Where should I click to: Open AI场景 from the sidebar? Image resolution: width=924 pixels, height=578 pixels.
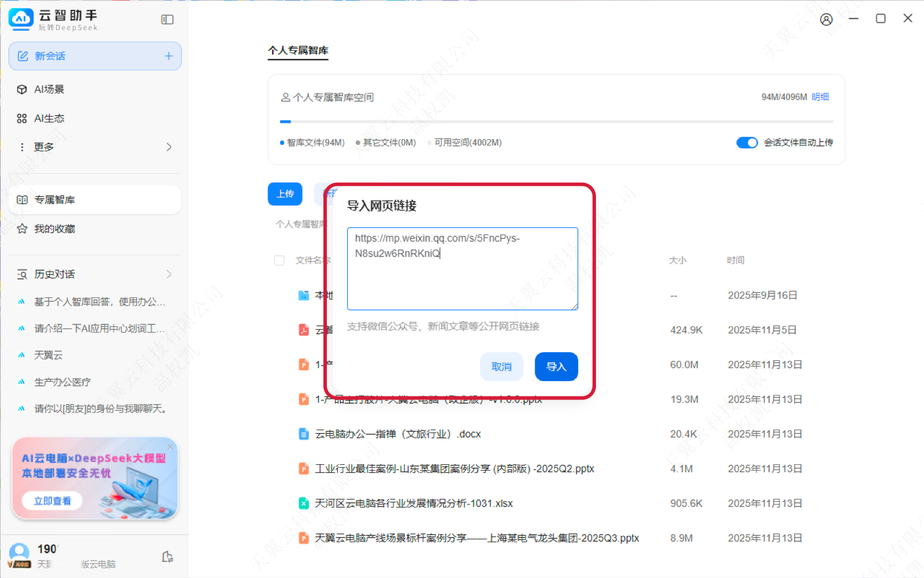[49, 90]
